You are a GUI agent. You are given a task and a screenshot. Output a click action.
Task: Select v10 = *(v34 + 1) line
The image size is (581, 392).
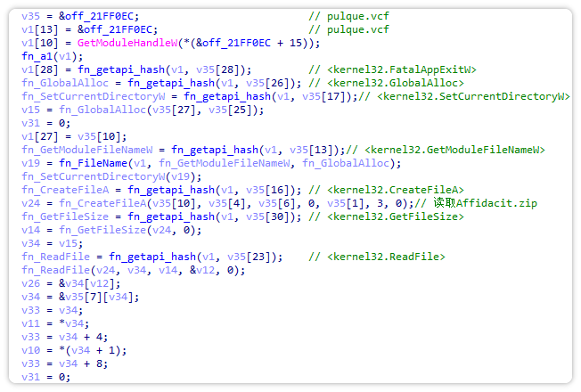point(74,350)
